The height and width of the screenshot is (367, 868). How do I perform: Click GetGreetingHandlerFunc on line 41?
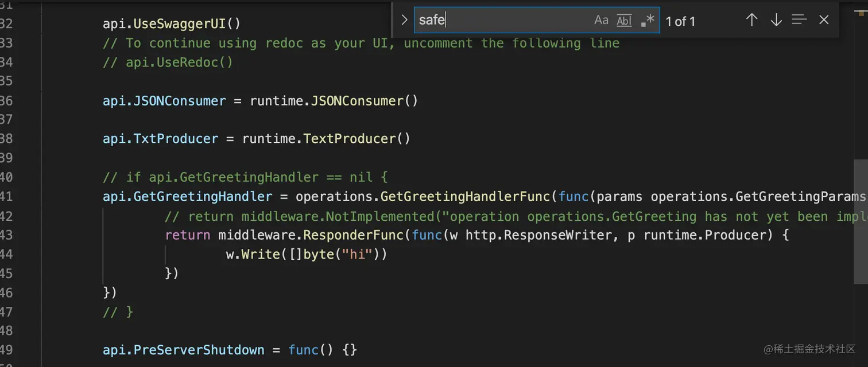[x=465, y=197]
